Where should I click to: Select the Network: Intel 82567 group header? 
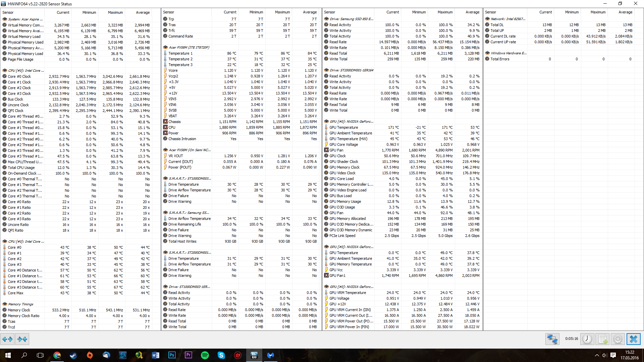click(x=508, y=19)
